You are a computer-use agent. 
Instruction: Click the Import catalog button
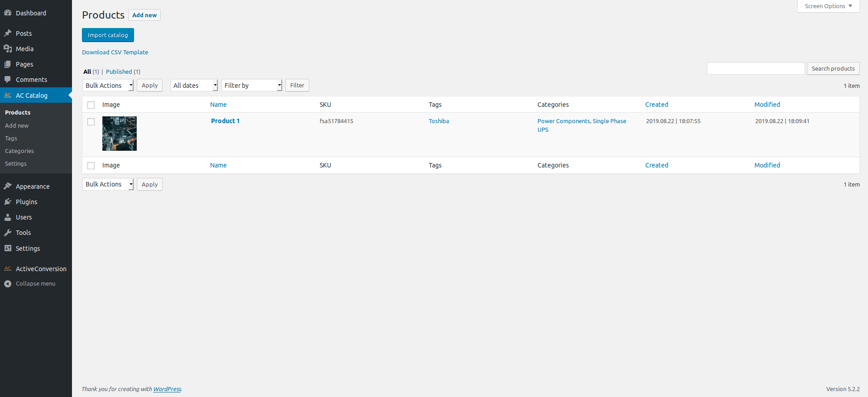[x=108, y=35]
